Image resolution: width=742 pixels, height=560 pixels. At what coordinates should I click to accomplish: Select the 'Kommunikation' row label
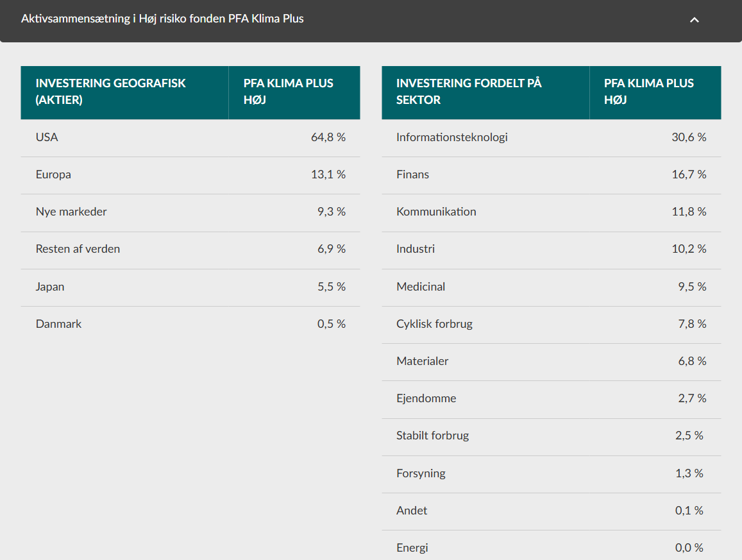pyautogui.click(x=436, y=212)
